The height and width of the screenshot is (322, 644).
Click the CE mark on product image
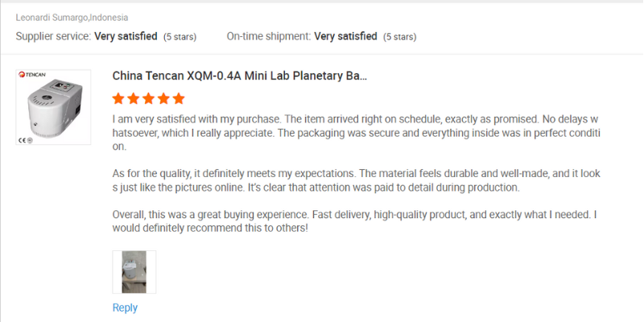pos(24,139)
